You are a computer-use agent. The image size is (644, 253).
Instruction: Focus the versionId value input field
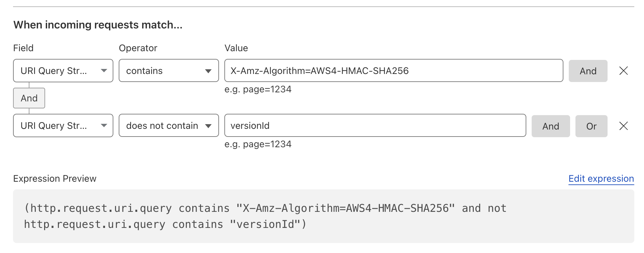click(x=375, y=125)
